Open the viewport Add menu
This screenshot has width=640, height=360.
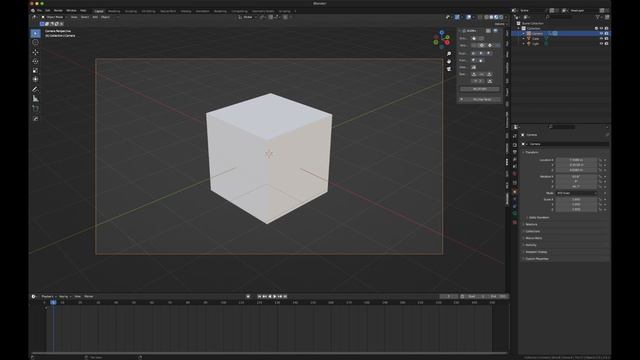[95, 17]
